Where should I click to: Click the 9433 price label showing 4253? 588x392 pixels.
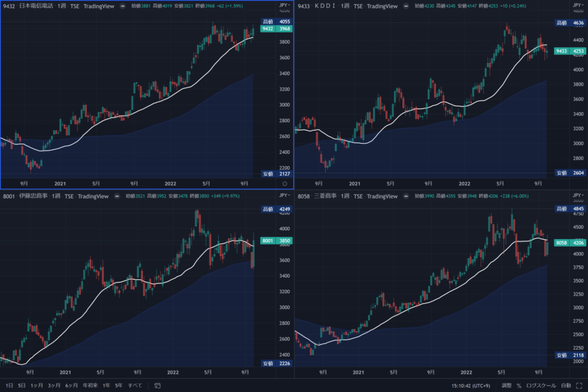(570, 51)
